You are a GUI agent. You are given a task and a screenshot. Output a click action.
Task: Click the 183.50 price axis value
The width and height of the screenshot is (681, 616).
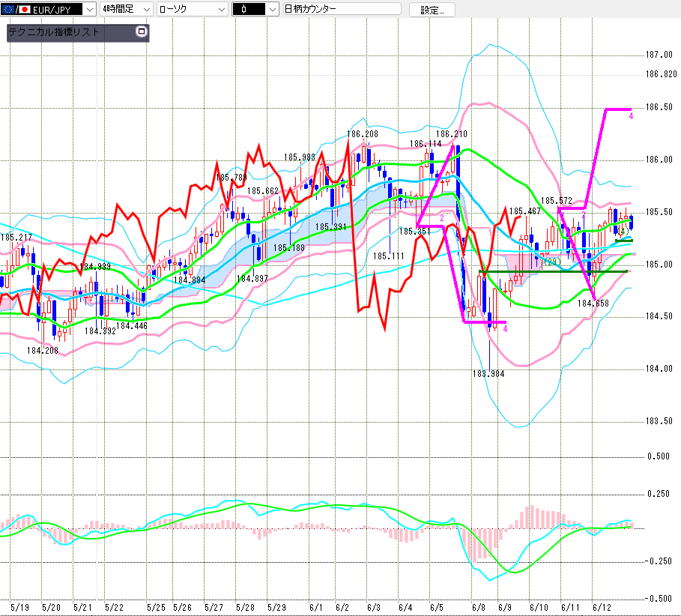coord(659,421)
